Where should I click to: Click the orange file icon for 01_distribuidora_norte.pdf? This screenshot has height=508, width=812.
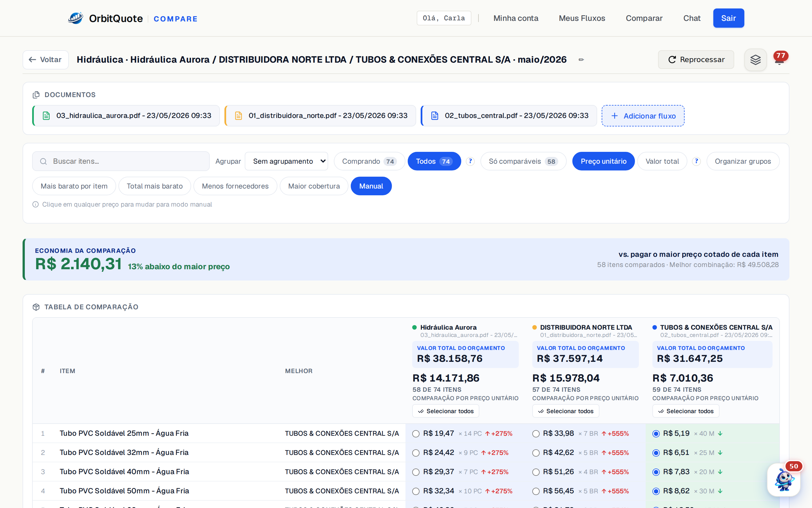point(239,116)
